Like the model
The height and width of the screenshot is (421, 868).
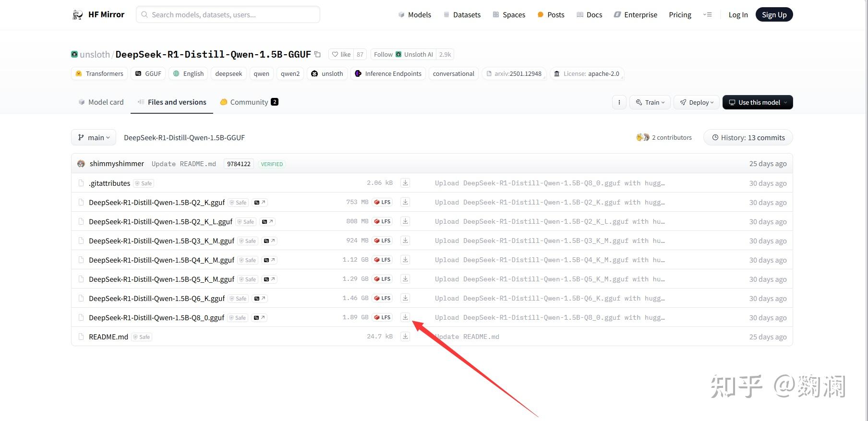tap(341, 54)
